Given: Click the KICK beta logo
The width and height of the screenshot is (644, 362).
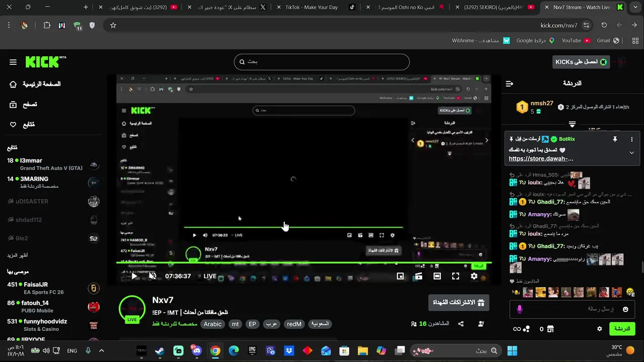Looking at the screenshot, I should click(45, 62).
